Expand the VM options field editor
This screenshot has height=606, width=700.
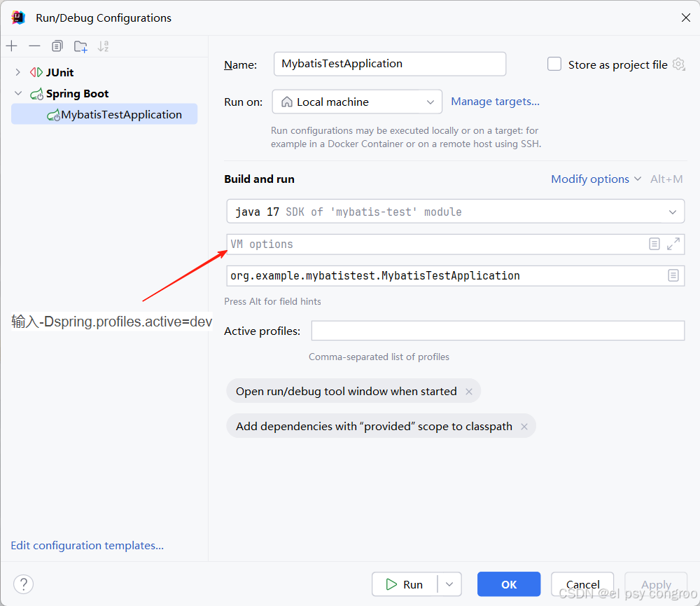pos(673,244)
